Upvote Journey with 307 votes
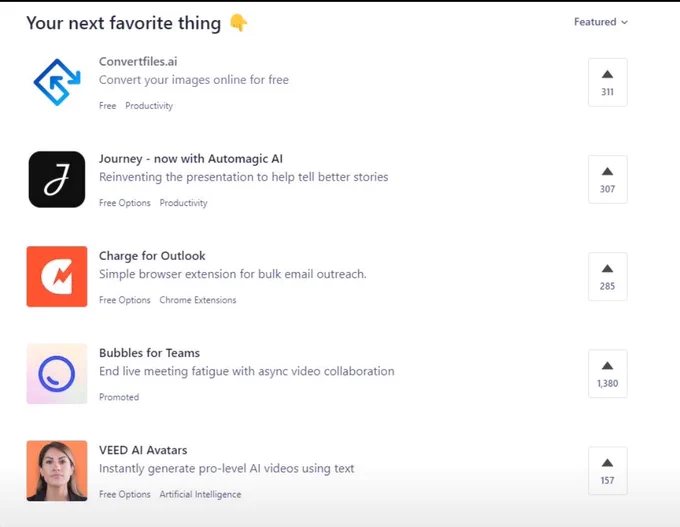 (608, 180)
